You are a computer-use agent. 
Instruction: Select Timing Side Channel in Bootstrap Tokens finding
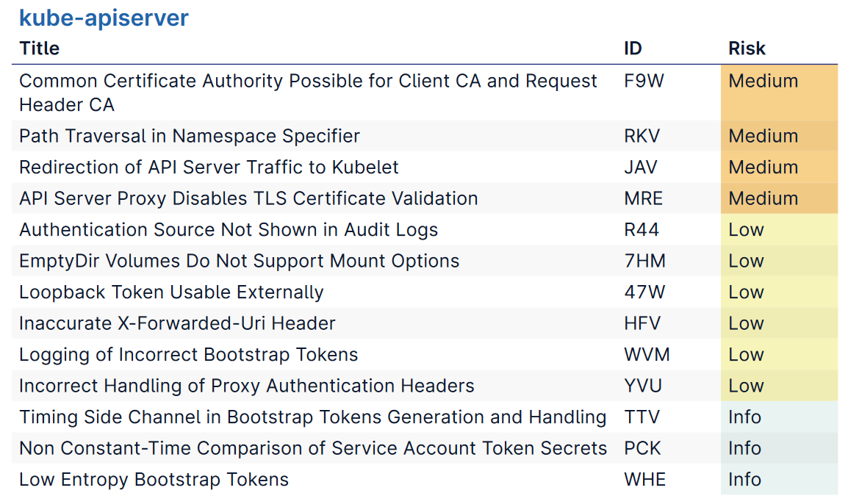click(312, 417)
